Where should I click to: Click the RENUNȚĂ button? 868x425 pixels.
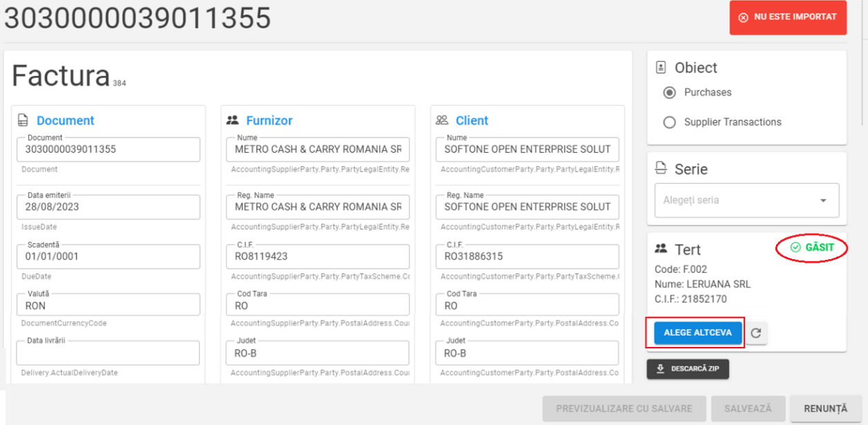[825, 408]
